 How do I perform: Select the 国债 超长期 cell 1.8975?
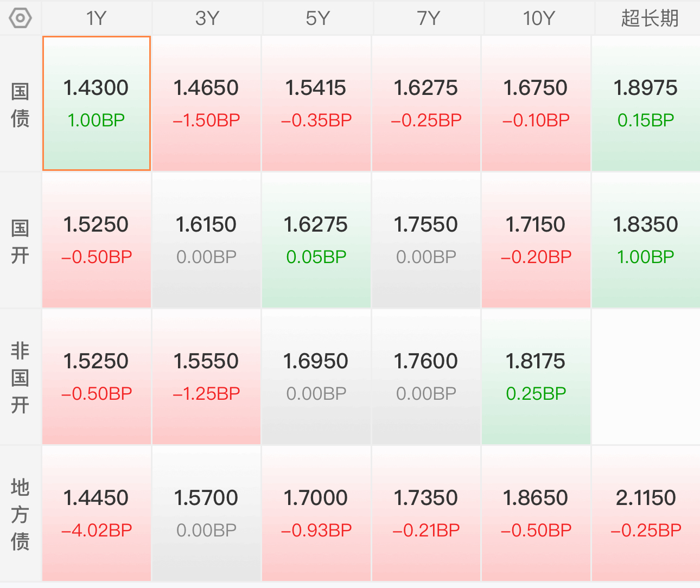pos(646,104)
